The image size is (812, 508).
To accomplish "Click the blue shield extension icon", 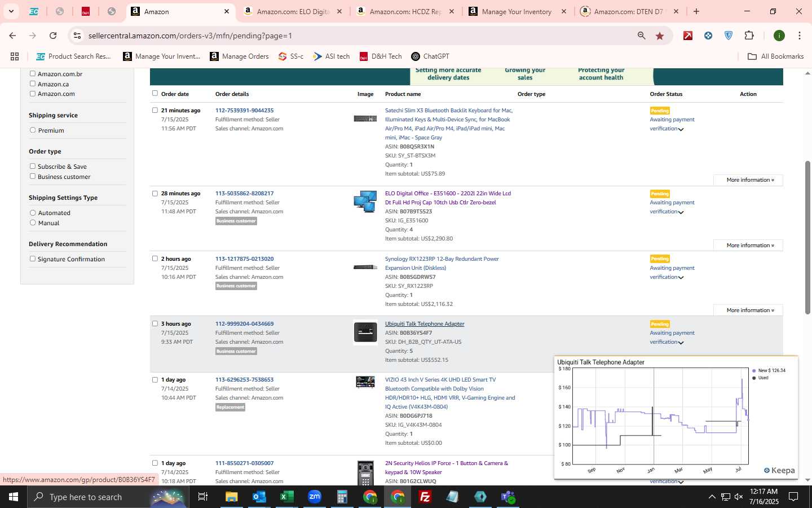I will pyautogui.click(x=729, y=36).
